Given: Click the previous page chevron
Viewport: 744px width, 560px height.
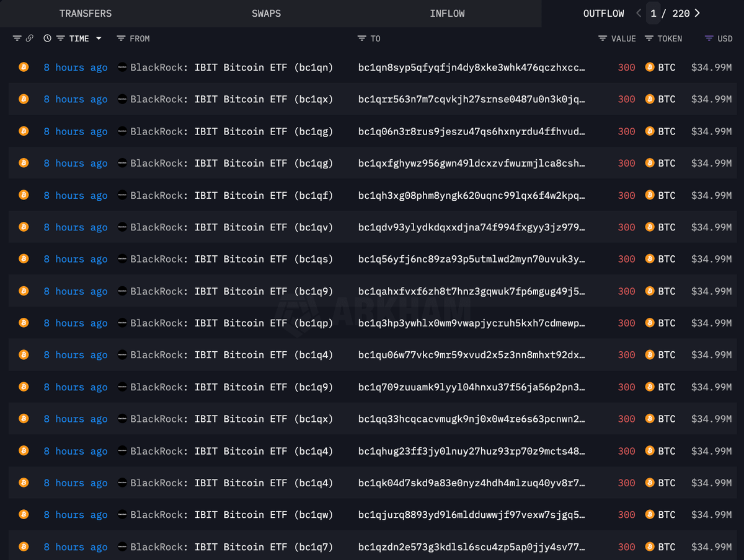Looking at the screenshot, I should (637, 13).
